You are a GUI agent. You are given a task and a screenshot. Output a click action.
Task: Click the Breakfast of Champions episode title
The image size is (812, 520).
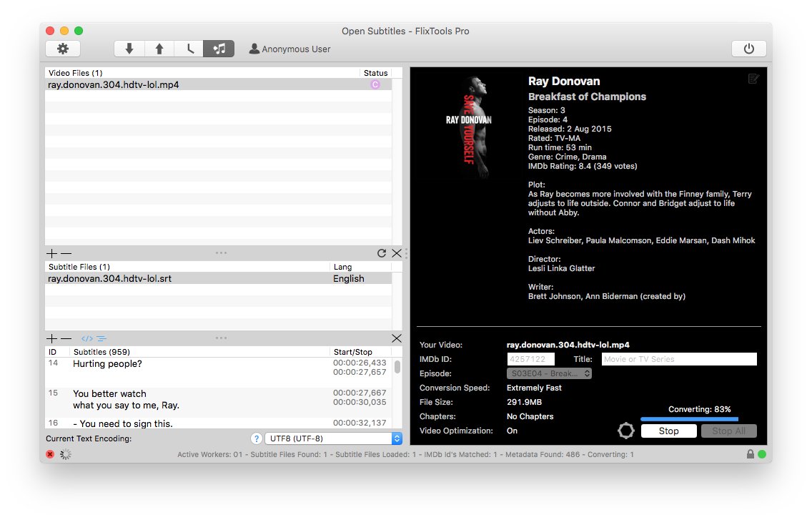click(587, 97)
